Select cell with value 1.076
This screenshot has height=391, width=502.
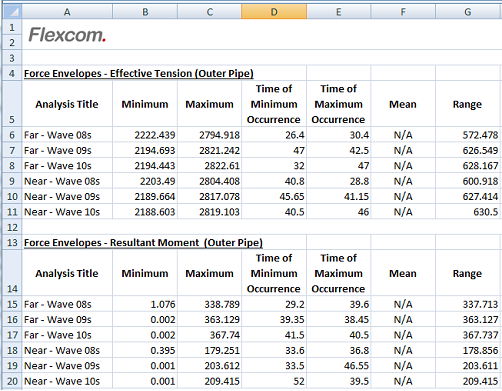point(145,304)
